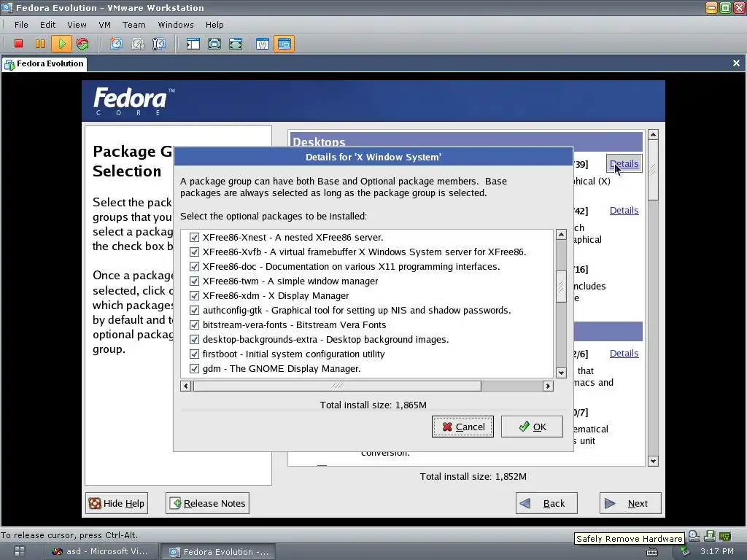Image resolution: width=747 pixels, height=560 pixels.
Task: Click main group list scroll up arrow
Action: (x=653, y=135)
